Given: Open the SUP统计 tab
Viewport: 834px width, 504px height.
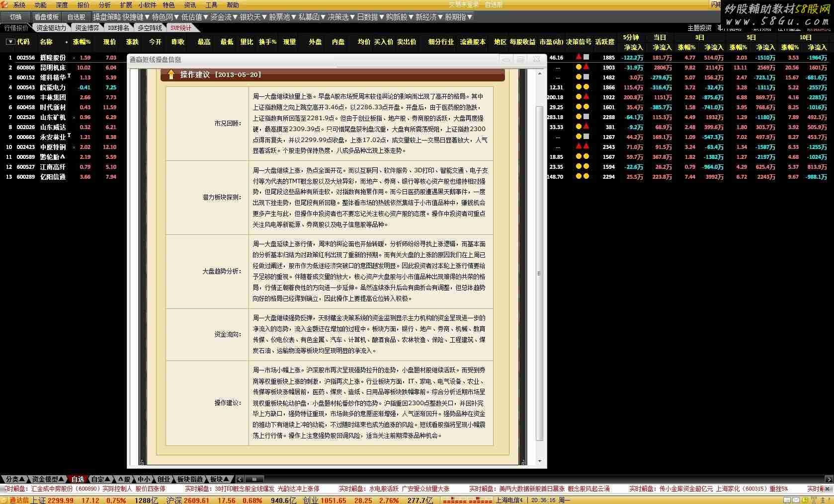Looking at the screenshot, I should click(181, 28).
